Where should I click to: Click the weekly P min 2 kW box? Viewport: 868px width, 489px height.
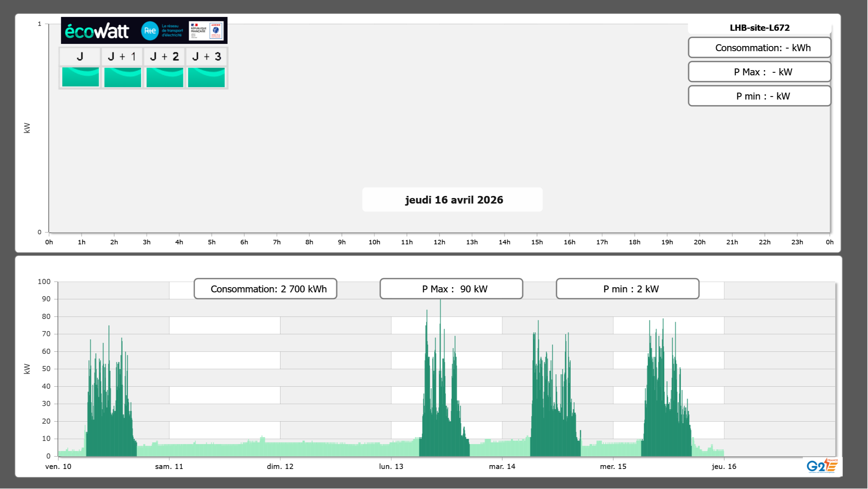point(627,289)
